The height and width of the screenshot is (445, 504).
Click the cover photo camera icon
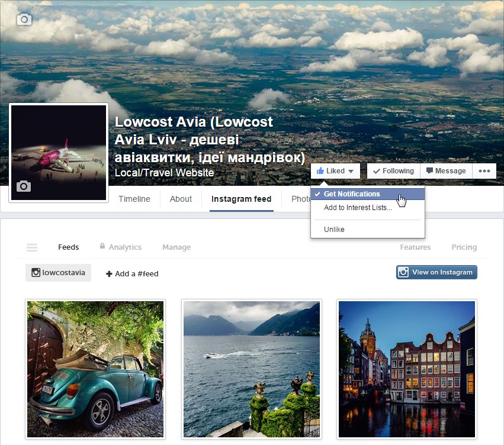[x=24, y=20]
